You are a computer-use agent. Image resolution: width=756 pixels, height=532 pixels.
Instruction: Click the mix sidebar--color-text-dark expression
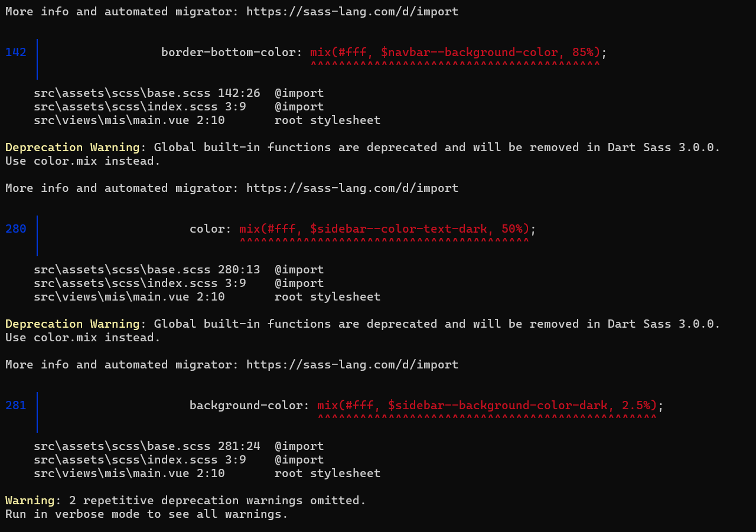click(384, 229)
